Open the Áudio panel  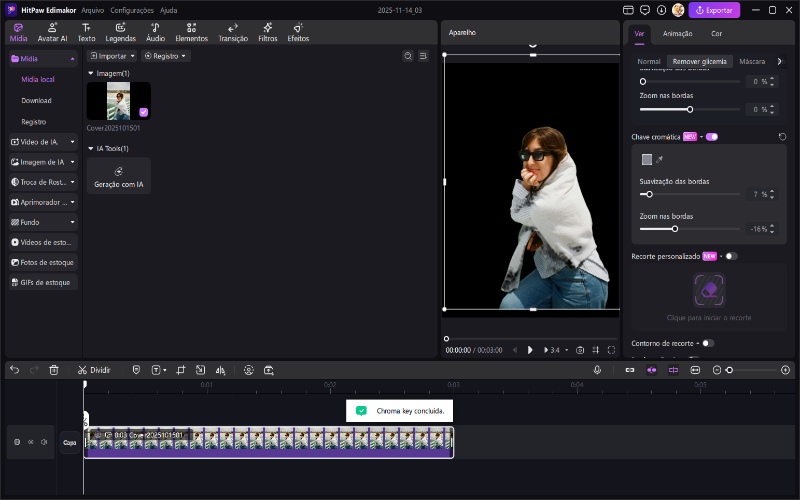point(155,32)
